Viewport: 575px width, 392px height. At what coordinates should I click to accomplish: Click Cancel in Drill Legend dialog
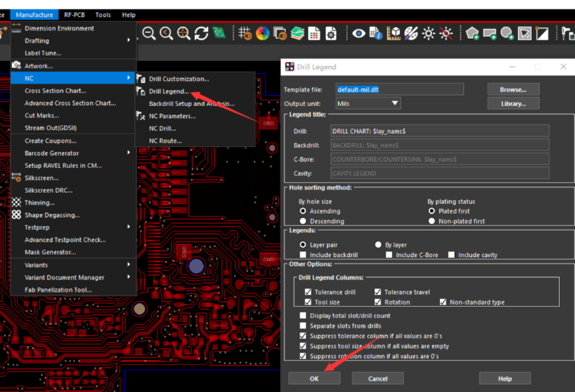(377, 378)
